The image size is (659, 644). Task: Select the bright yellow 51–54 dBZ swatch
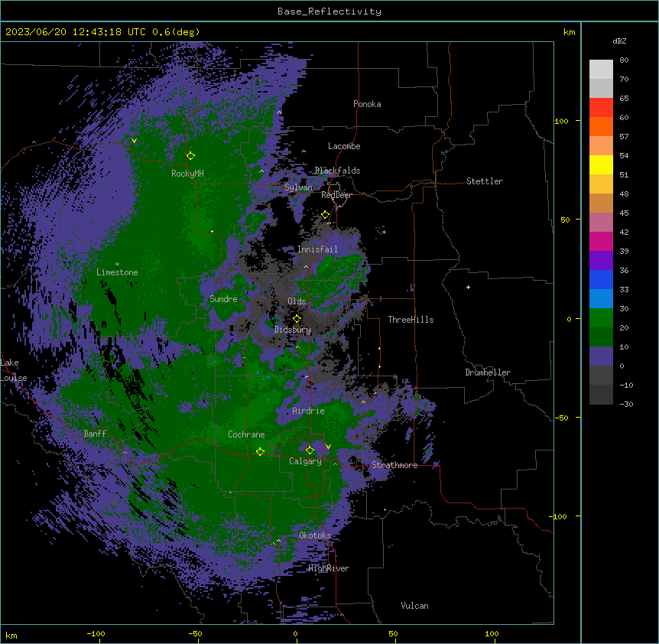tap(601, 164)
